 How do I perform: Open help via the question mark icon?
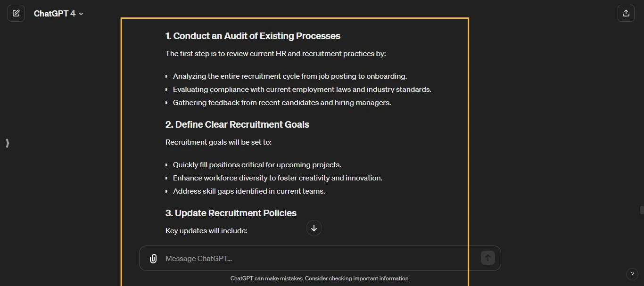click(632, 274)
